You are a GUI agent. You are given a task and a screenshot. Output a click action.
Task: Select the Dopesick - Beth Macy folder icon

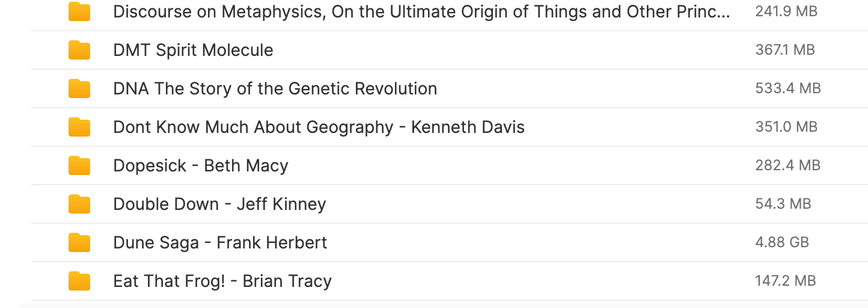pyautogui.click(x=79, y=166)
